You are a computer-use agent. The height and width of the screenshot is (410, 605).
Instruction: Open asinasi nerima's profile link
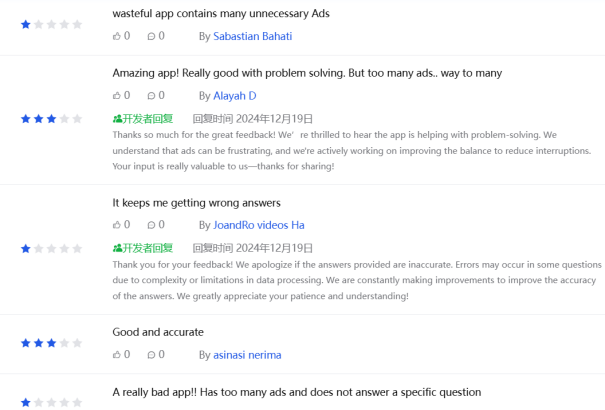pyautogui.click(x=247, y=355)
